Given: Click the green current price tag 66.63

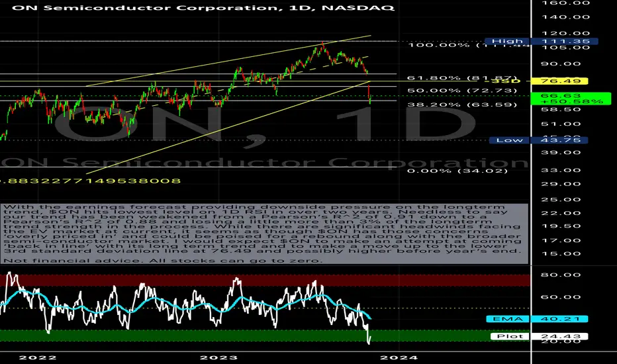Looking at the screenshot, I should (x=571, y=99).
